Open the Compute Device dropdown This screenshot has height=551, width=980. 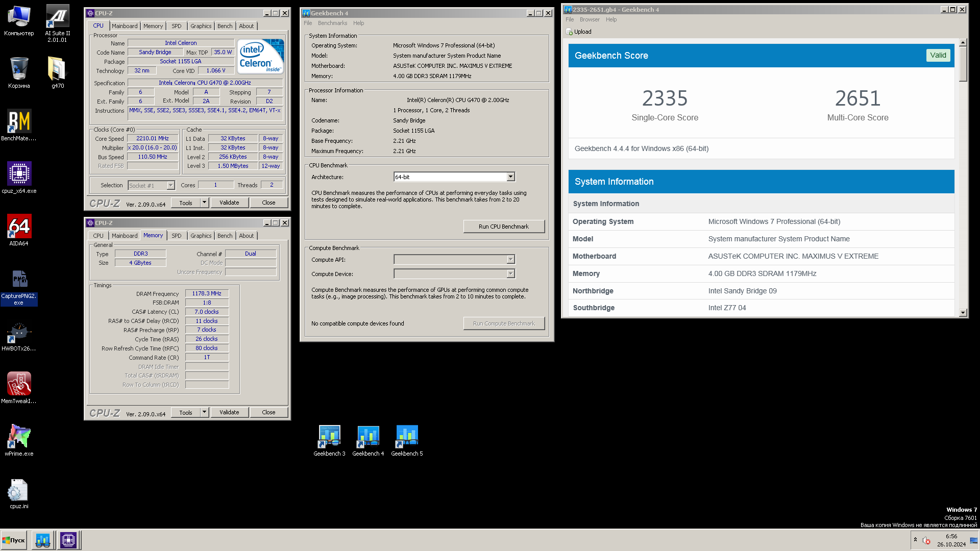[x=454, y=274]
